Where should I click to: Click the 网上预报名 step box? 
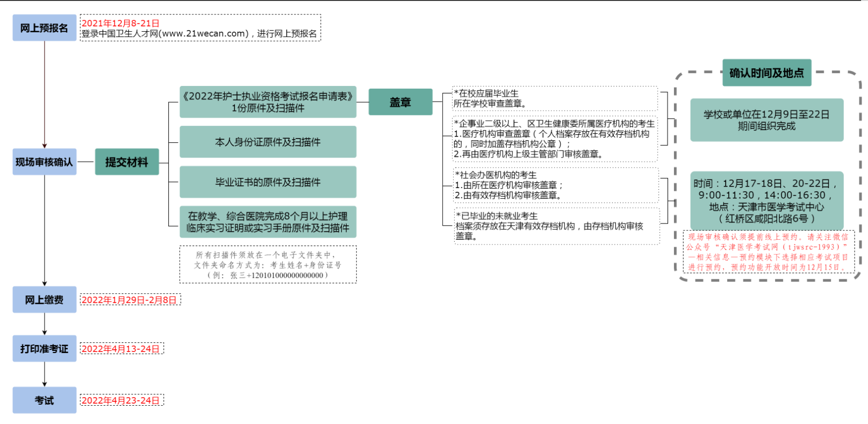(x=44, y=28)
